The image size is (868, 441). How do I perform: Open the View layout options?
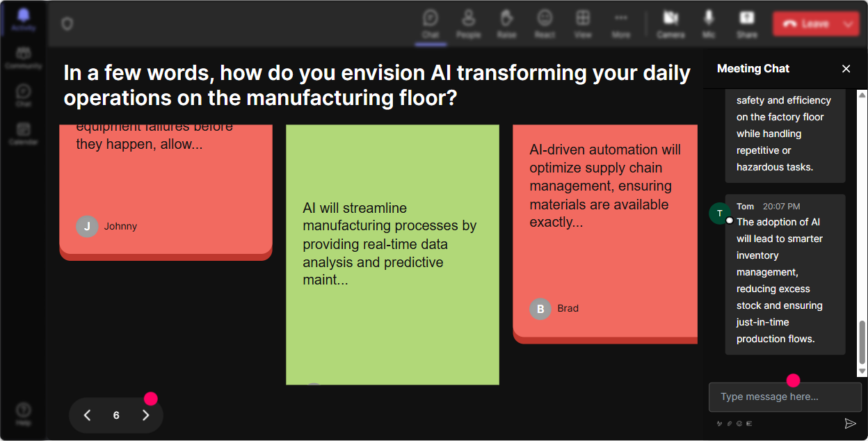(583, 24)
